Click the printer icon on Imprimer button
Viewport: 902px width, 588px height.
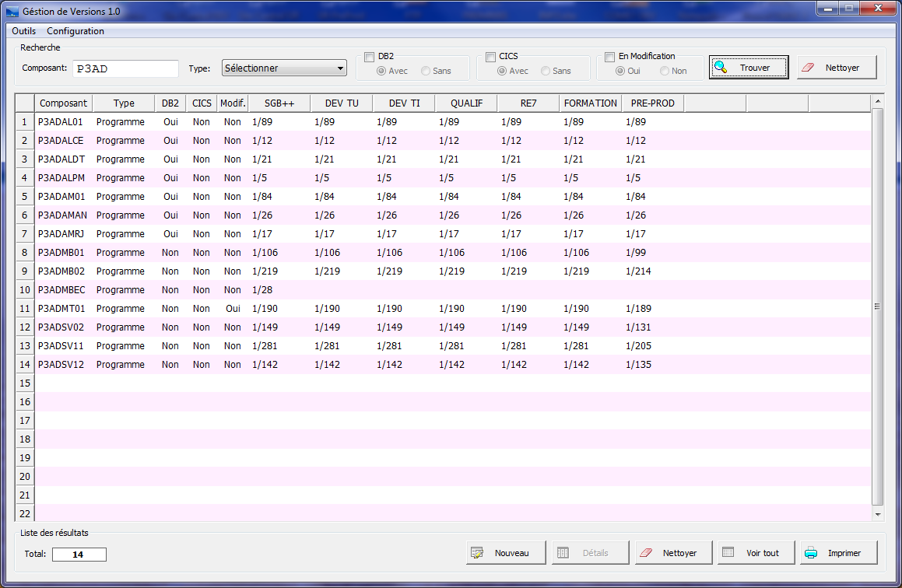click(810, 553)
